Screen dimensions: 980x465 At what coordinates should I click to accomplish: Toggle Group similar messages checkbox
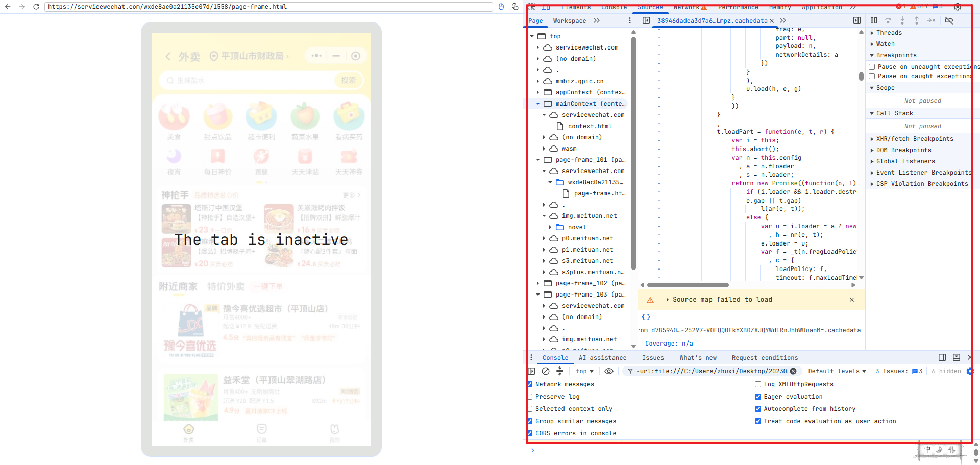click(x=530, y=421)
